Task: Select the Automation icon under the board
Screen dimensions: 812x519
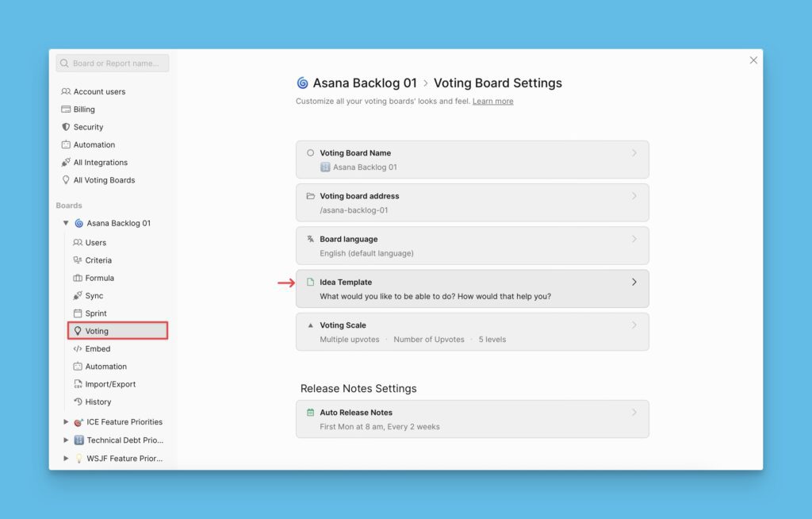Action: (x=79, y=366)
